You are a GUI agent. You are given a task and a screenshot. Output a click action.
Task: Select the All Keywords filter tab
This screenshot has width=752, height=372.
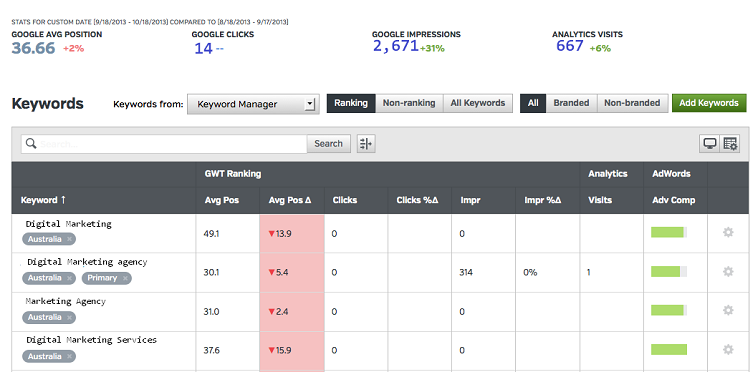click(x=478, y=103)
